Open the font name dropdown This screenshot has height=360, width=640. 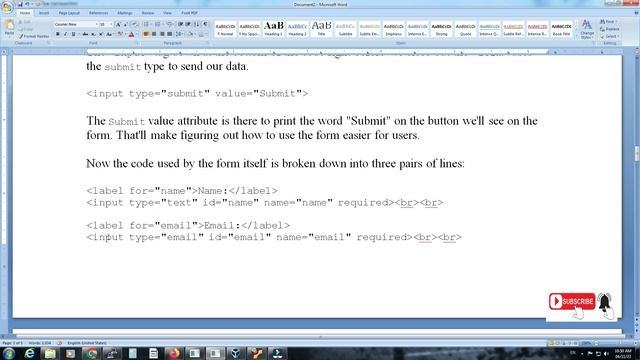click(x=96, y=24)
